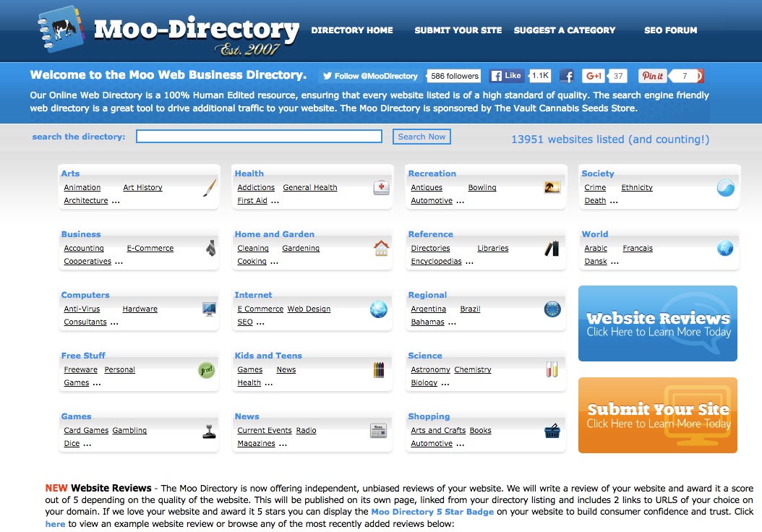Image resolution: width=762 pixels, height=532 pixels.
Task: Open the Directory Home menu item
Action: coord(352,30)
